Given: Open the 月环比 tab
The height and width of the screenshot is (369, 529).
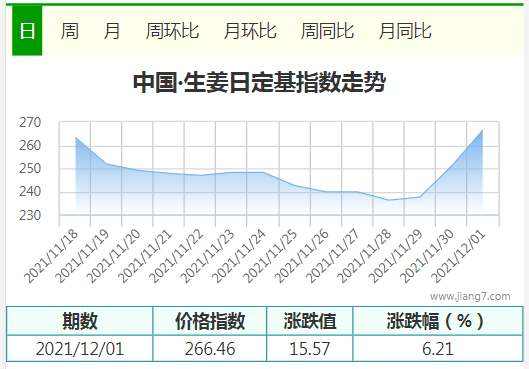Looking at the screenshot, I should [250, 31].
